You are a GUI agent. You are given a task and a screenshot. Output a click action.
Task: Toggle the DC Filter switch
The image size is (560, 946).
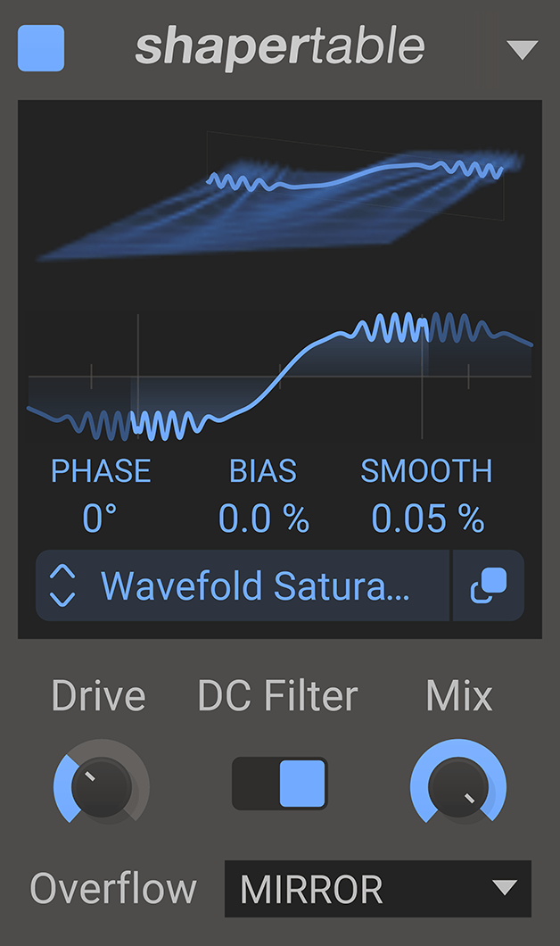[280, 784]
